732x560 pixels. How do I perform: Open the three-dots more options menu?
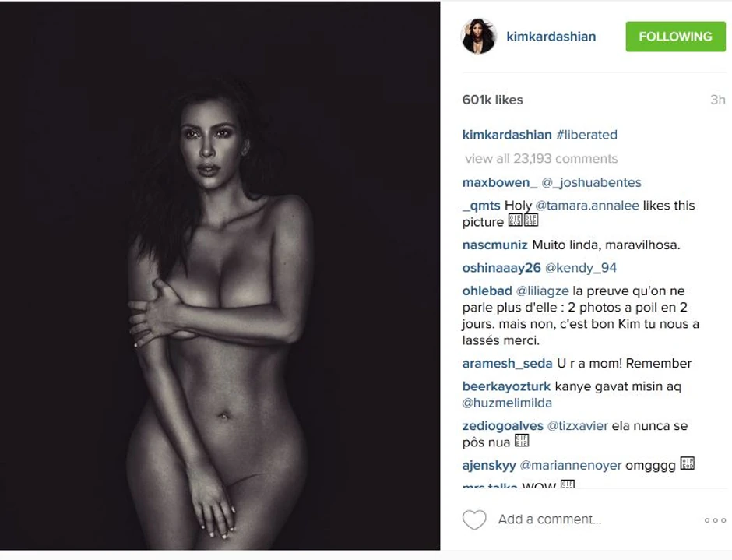pyautogui.click(x=715, y=520)
